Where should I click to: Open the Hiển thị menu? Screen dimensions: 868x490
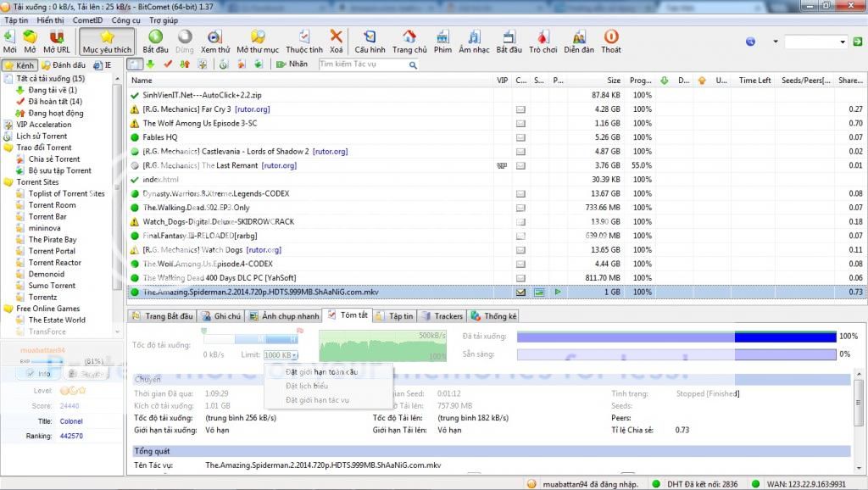pos(50,20)
